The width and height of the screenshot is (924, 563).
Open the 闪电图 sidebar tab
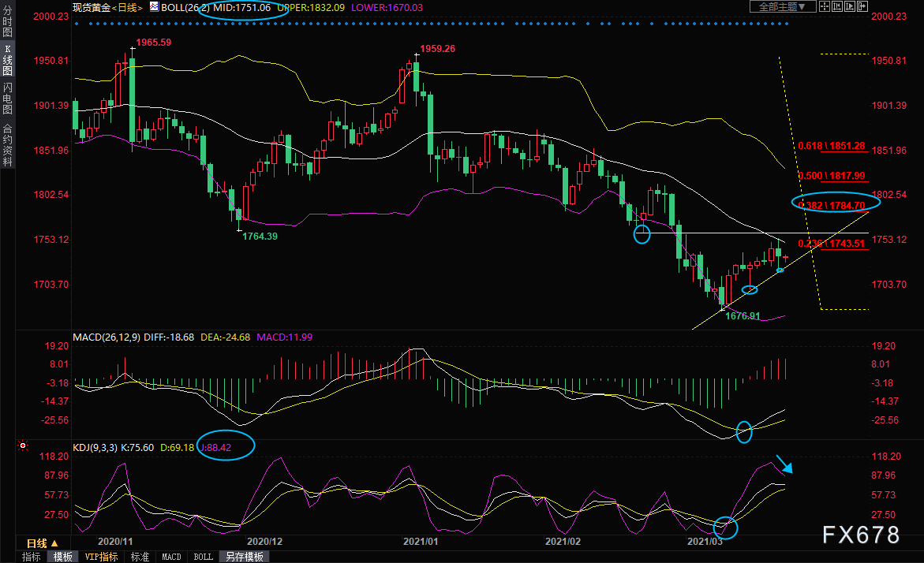7,98
